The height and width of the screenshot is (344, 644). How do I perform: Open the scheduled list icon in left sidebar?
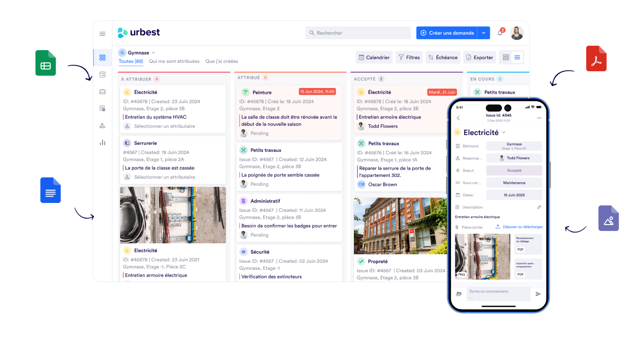point(103,109)
